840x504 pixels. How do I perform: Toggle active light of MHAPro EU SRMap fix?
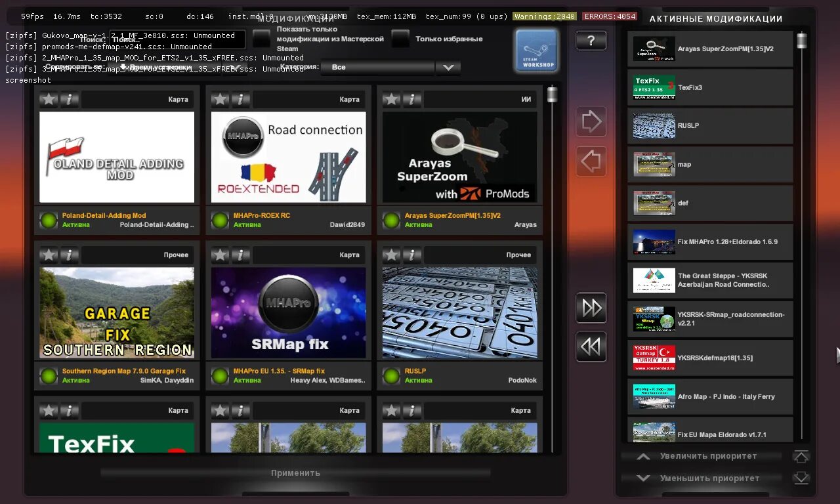pyautogui.click(x=220, y=375)
